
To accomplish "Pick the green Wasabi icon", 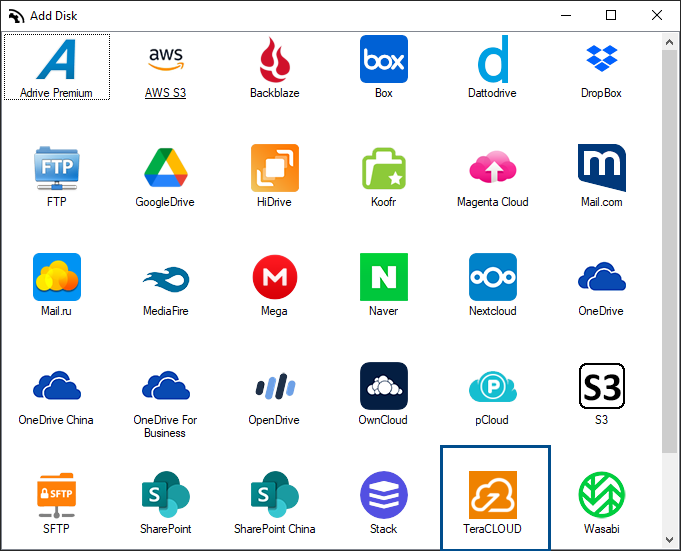I will click(x=602, y=495).
